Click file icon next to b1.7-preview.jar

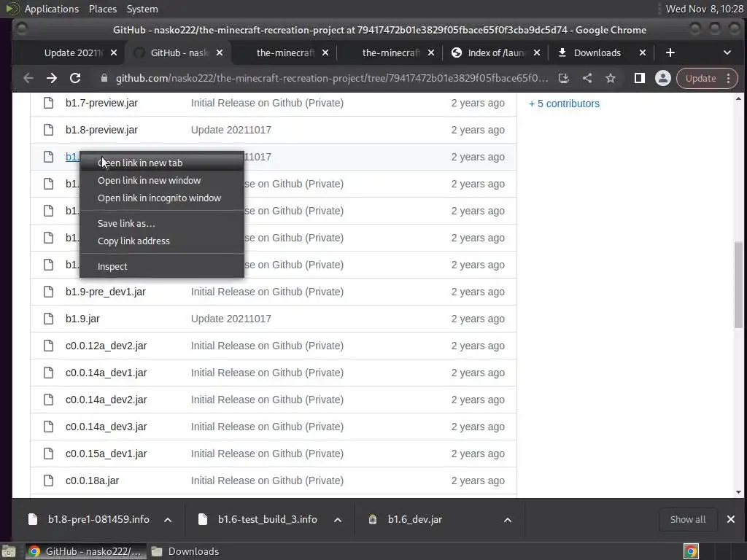[x=49, y=103]
